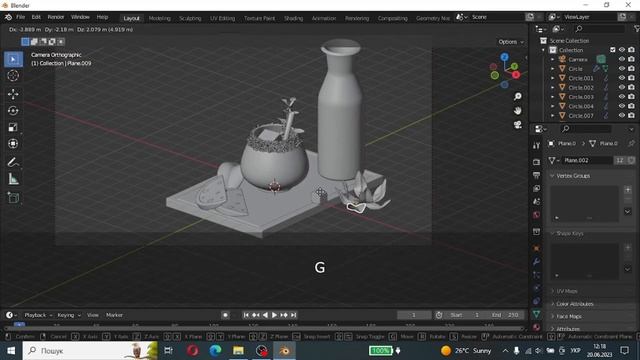Open the Modifiers wrench tab

pos(536,261)
